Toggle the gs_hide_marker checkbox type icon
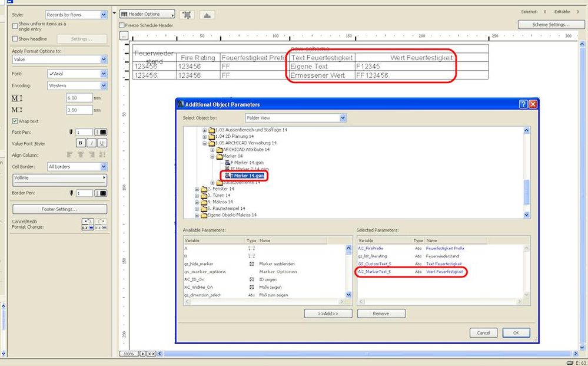 [x=252, y=264]
